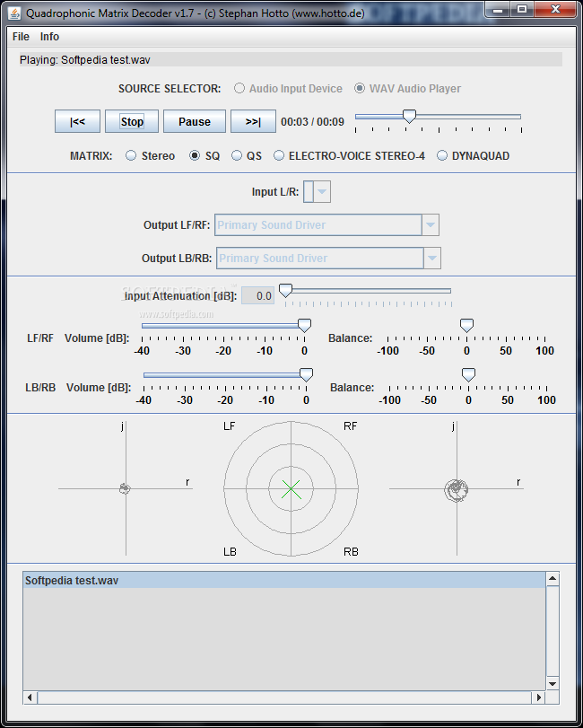Click the LF/RF Volume slider thumb

(304, 326)
